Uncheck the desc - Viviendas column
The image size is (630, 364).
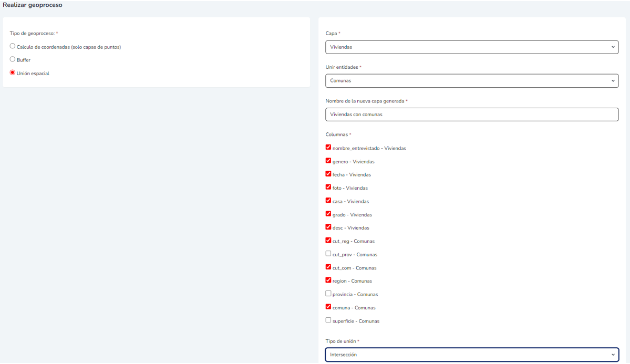[328, 227]
